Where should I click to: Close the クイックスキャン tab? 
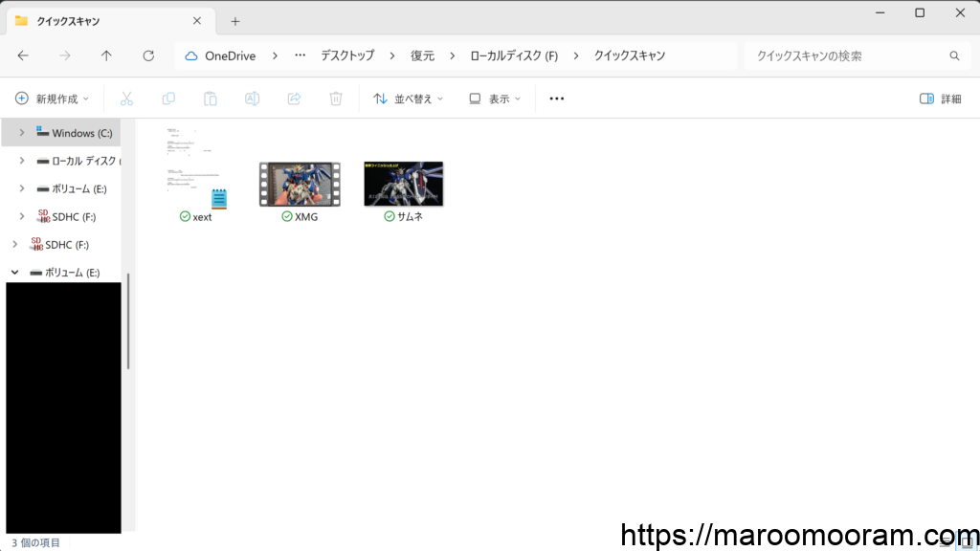pos(197,21)
